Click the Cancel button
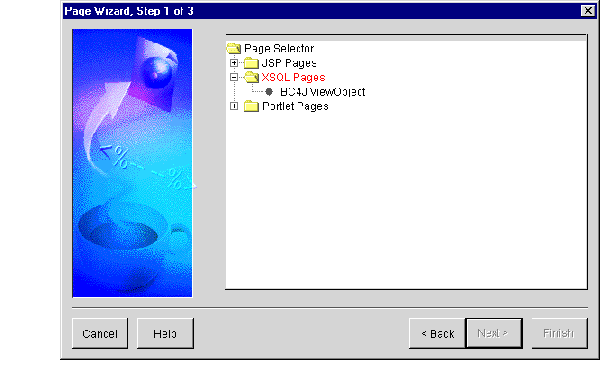The width and height of the screenshot is (600, 376). click(x=100, y=334)
